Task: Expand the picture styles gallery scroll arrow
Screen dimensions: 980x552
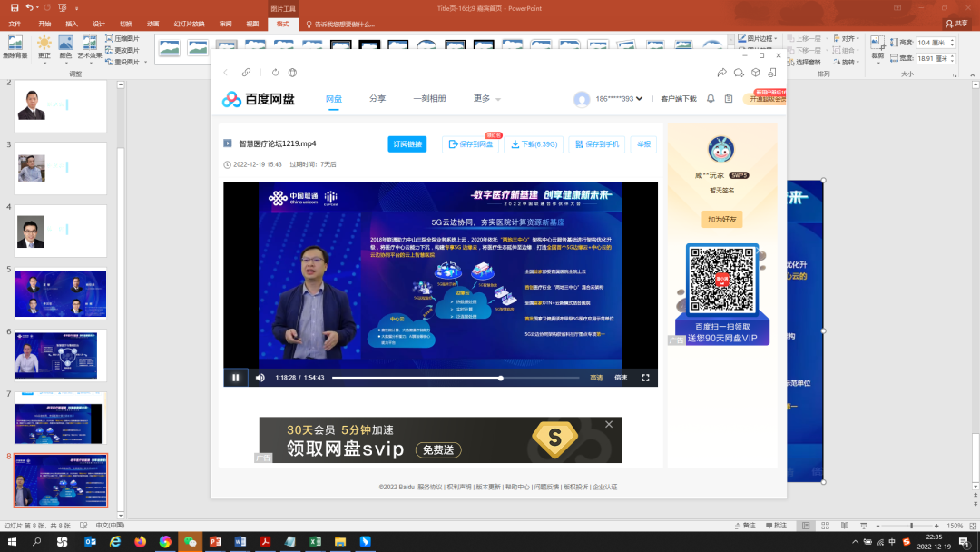Action: point(730,40)
